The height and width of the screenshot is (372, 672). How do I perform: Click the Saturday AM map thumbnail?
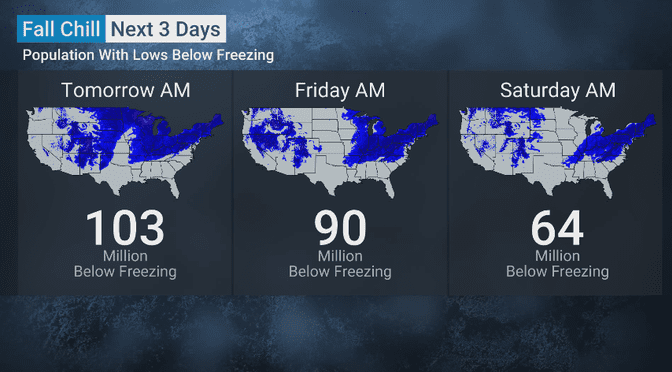pyautogui.click(x=557, y=152)
